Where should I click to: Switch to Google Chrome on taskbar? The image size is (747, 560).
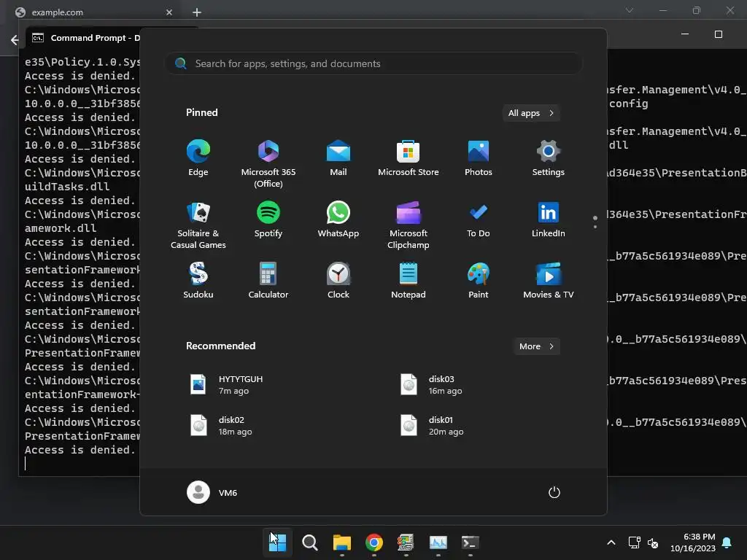point(374,542)
